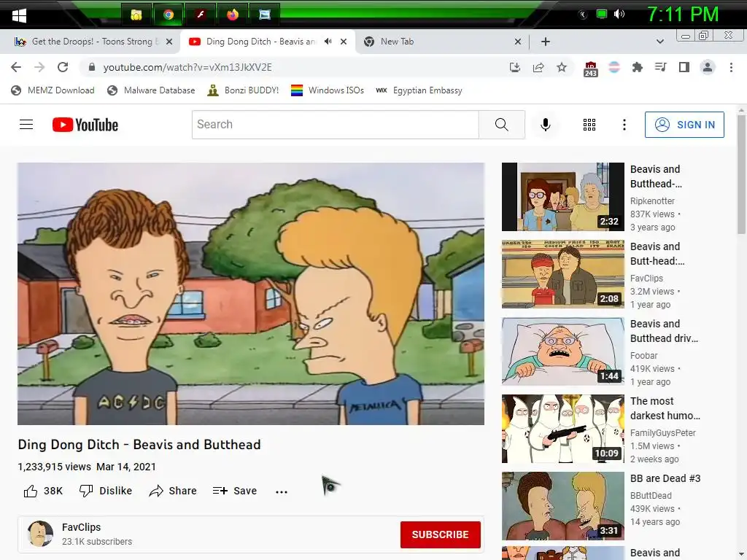Image resolution: width=747 pixels, height=560 pixels.
Task: Click the taskbar clock showing 7:11 PM
Action: [x=683, y=15]
